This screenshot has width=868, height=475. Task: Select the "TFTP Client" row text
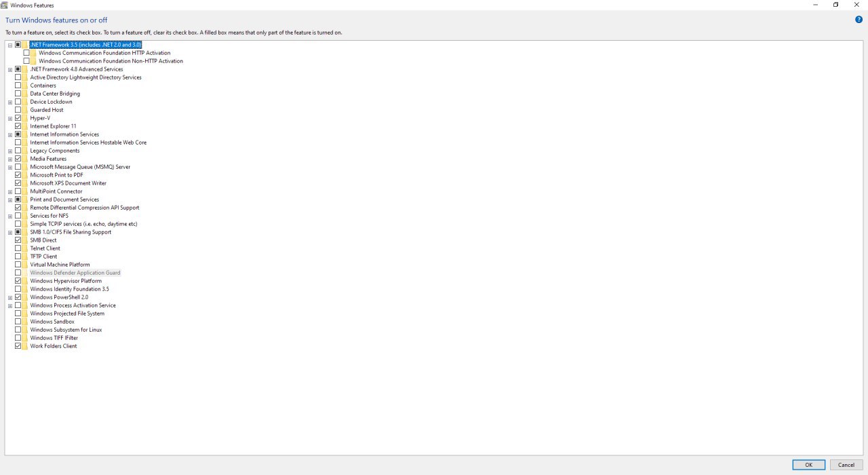(x=43, y=256)
